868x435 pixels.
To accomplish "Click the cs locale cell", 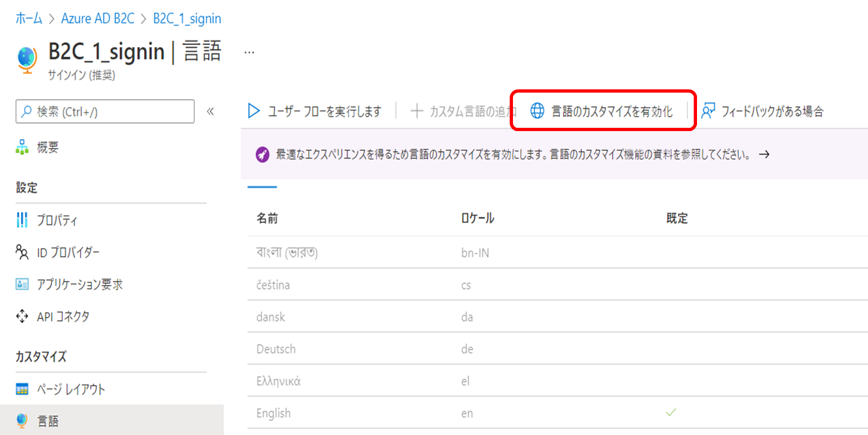I will (466, 285).
